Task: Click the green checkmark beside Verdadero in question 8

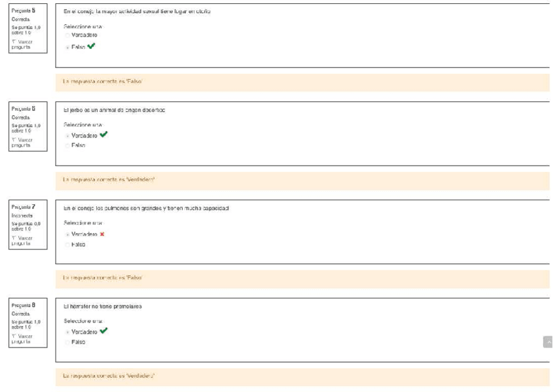Action: (x=103, y=330)
